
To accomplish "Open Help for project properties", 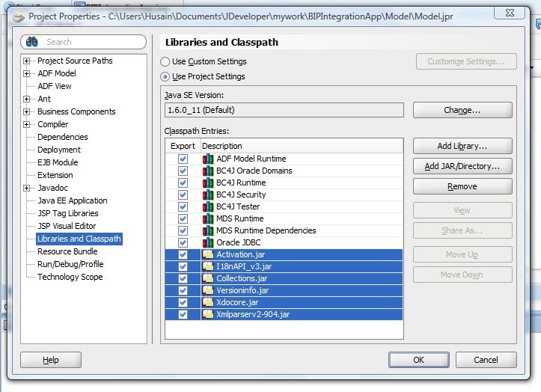I will click(51, 360).
